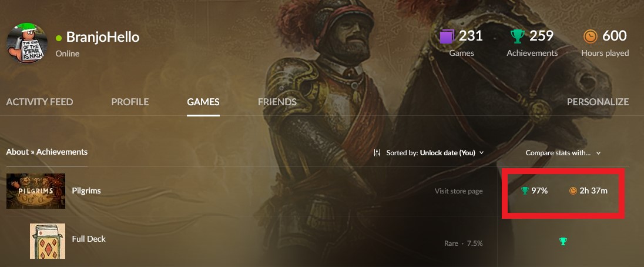Click the green online status dot
This screenshot has width=644, height=267.
(59, 38)
